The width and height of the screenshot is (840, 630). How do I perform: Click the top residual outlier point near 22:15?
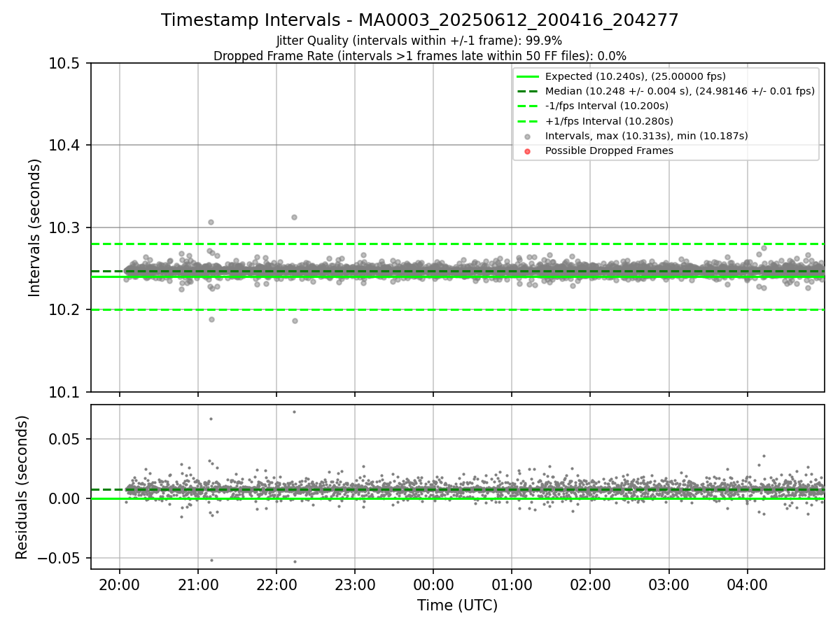tap(294, 412)
